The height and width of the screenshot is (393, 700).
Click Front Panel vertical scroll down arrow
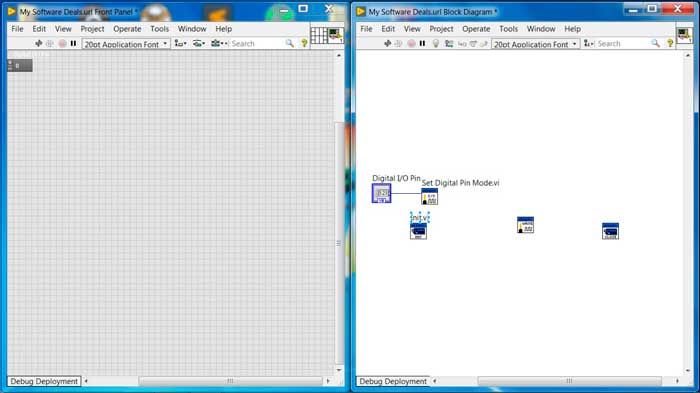[x=339, y=370]
